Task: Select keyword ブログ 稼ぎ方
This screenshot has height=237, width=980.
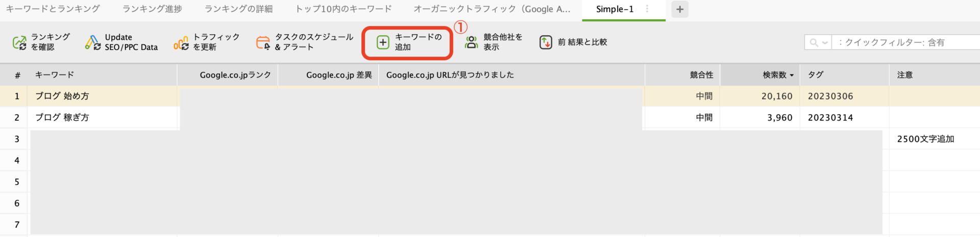Action: click(x=62, y=118)
